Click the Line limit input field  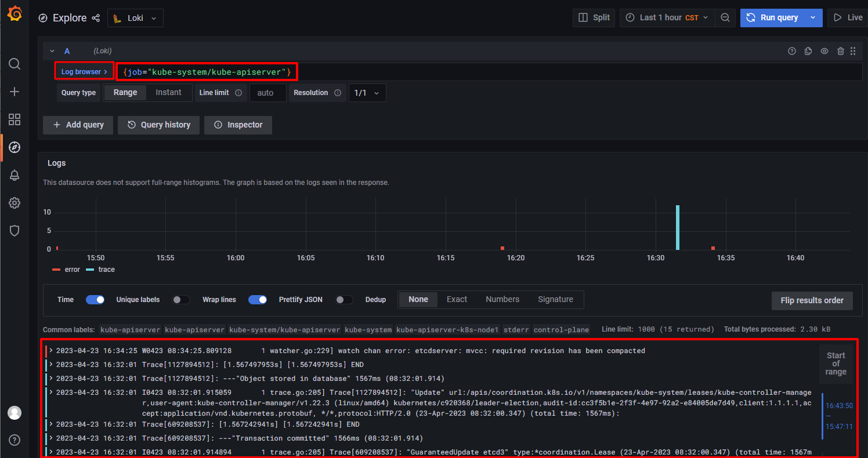tap(267, 93)
